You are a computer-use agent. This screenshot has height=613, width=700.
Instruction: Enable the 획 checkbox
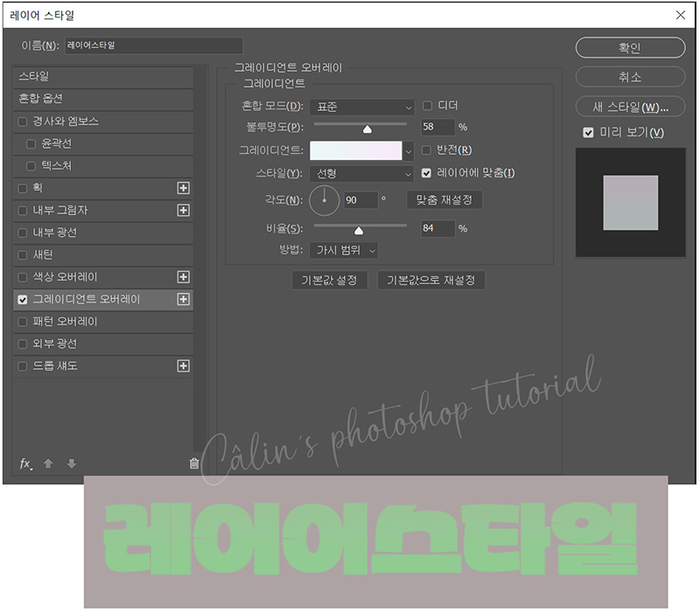[23, 188]
